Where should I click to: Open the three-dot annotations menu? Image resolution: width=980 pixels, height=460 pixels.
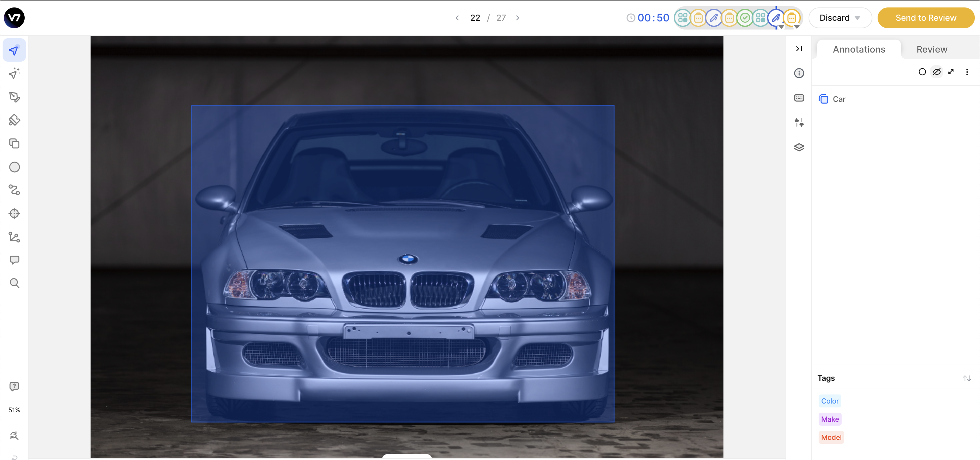967,72
